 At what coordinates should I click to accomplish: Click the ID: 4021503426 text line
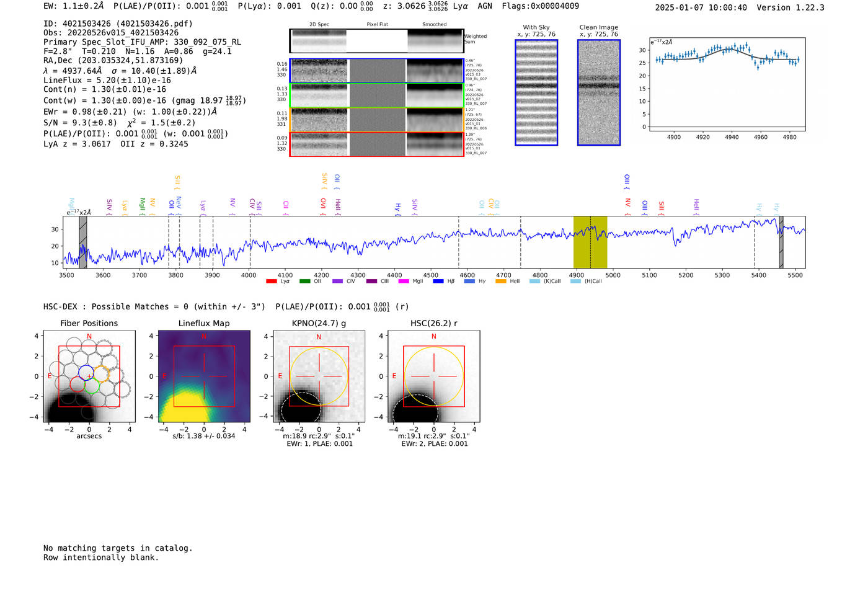[x=118, y=24]
